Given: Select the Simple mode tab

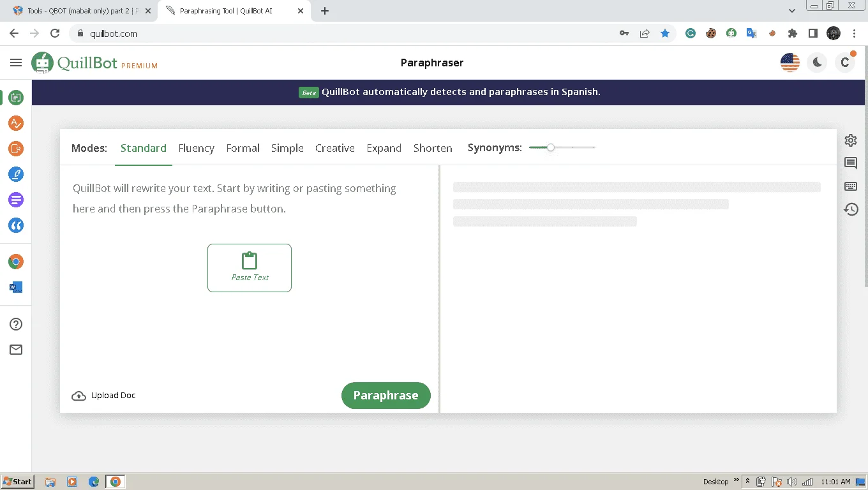Looking at the screenshot, I should tap(287, 148).
